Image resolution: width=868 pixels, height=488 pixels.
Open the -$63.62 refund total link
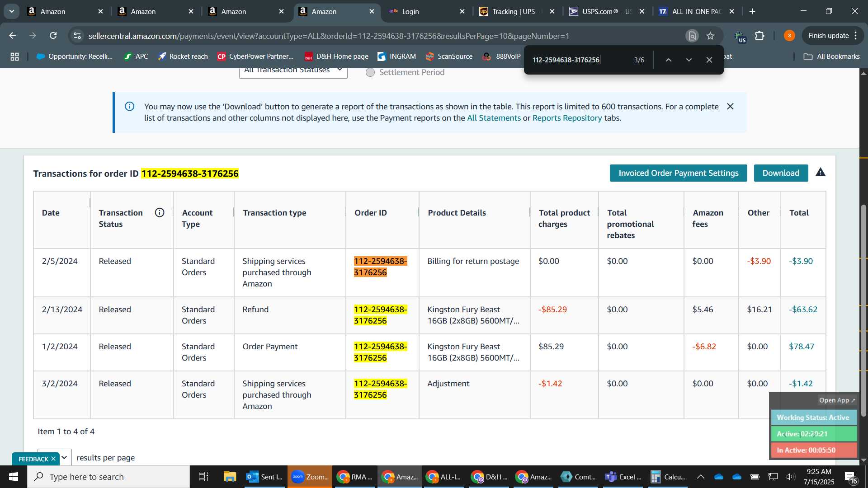803,310
